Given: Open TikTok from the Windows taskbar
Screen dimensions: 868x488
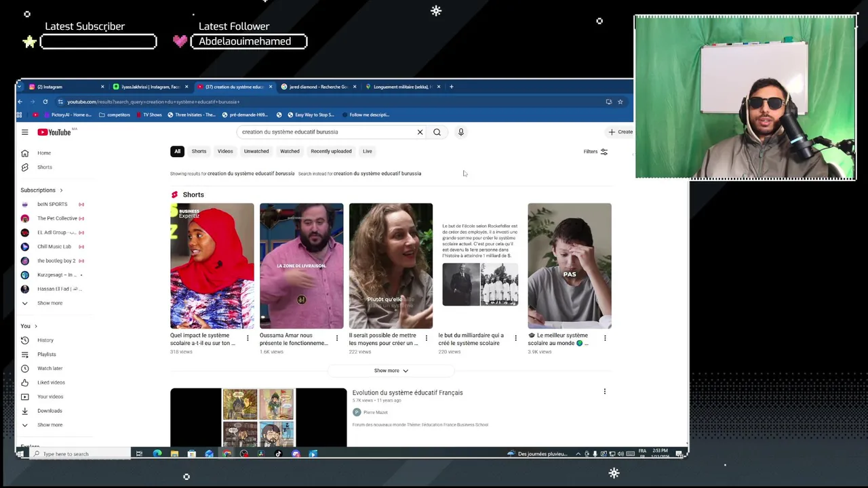Looking at the screenshot, I should point(278,454).
